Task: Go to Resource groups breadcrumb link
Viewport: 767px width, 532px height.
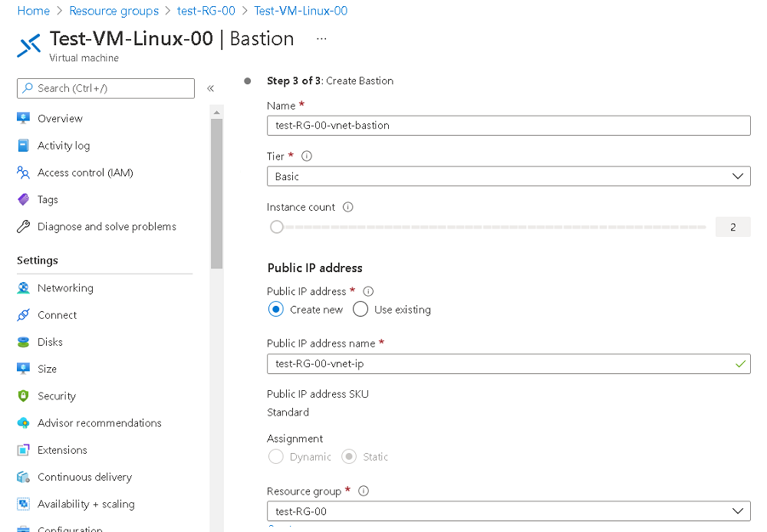Action: coord(114,11)
